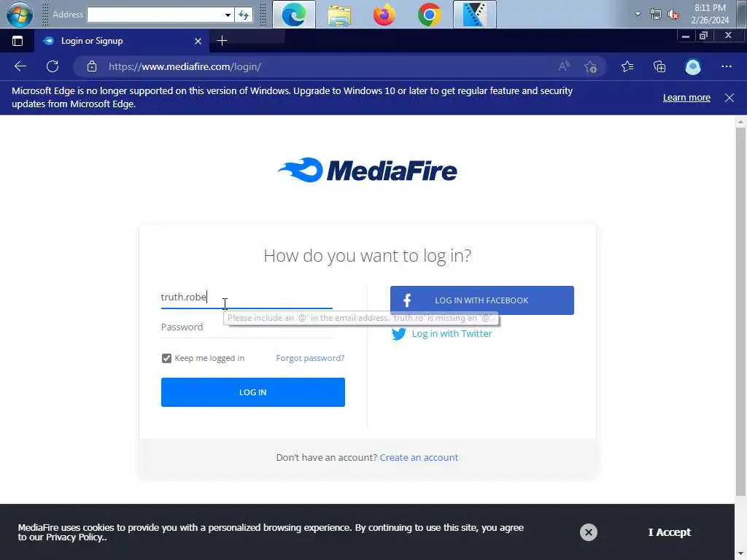Show hidden system tray icons
Screen dimensions: 747x560
638,15
